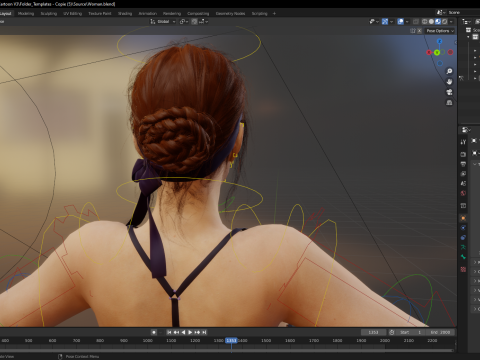Click the End frame field

click(440, 332)
